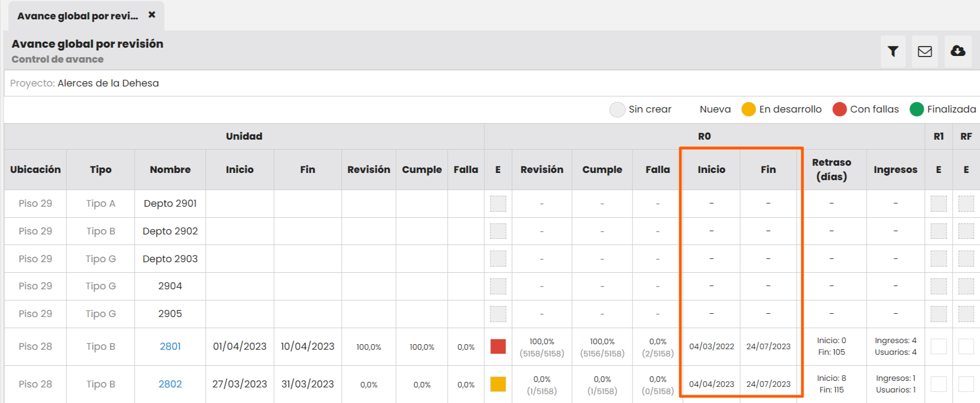This screenshot has height=403, width=980.
Task: Click the Sin crear legend circle
Action: (617, 110)
